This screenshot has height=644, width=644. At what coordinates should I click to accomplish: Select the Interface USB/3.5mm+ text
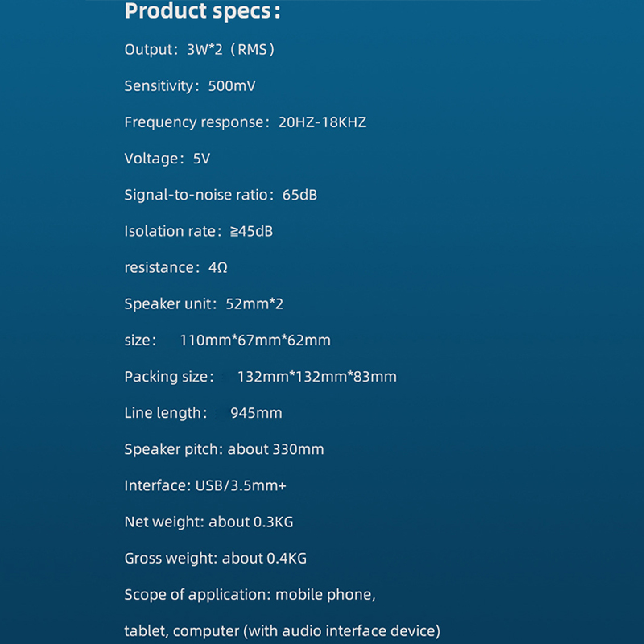tap(205, 485)
